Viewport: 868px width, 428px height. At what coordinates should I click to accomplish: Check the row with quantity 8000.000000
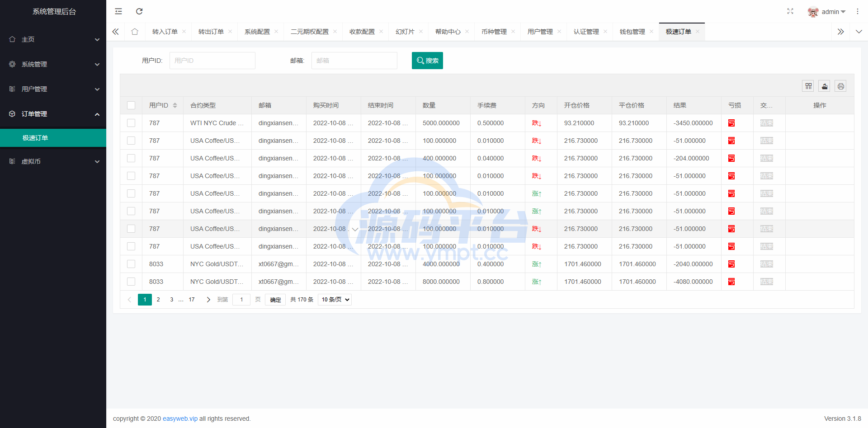(131, 282)
